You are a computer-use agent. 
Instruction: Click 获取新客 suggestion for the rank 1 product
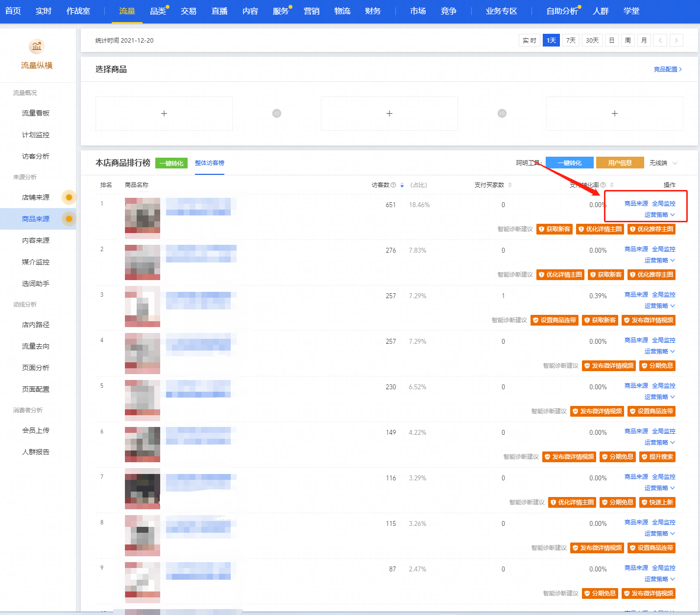[x=555, y=229]
